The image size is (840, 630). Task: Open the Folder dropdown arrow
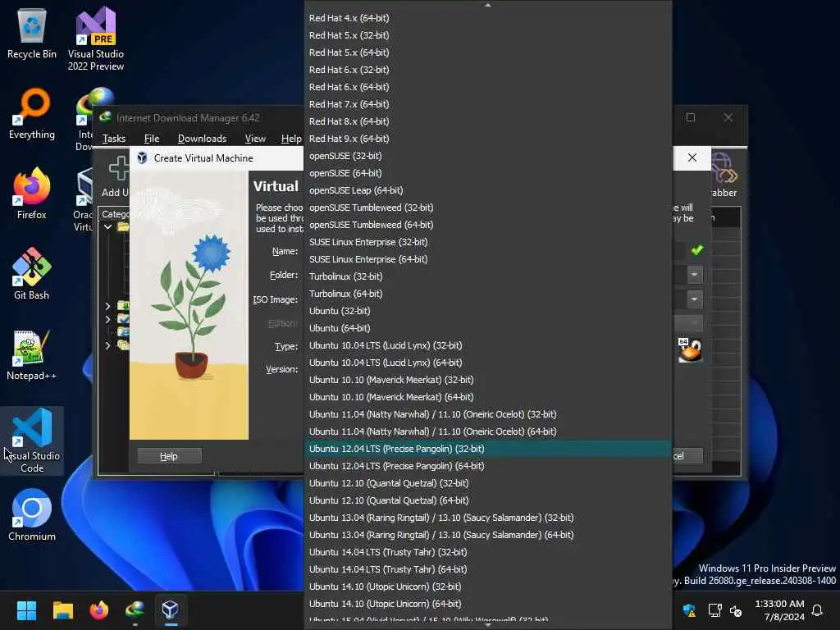(694, 275)
